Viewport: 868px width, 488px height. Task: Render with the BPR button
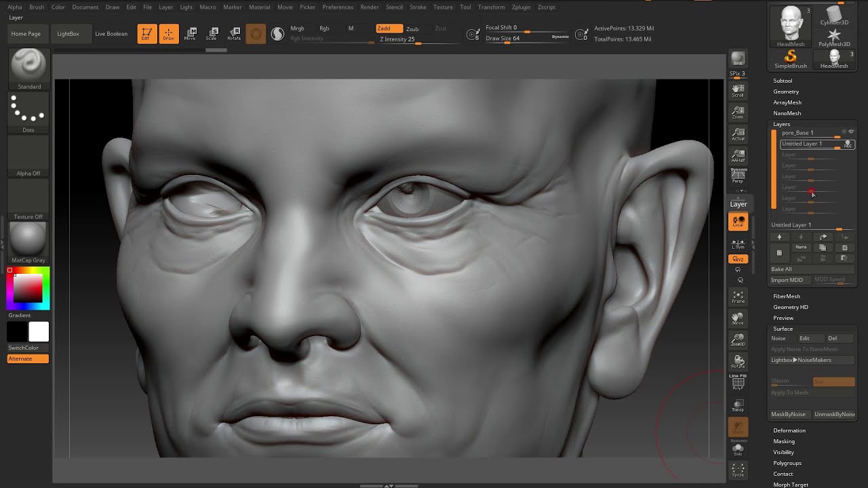(x=738, y=60)
